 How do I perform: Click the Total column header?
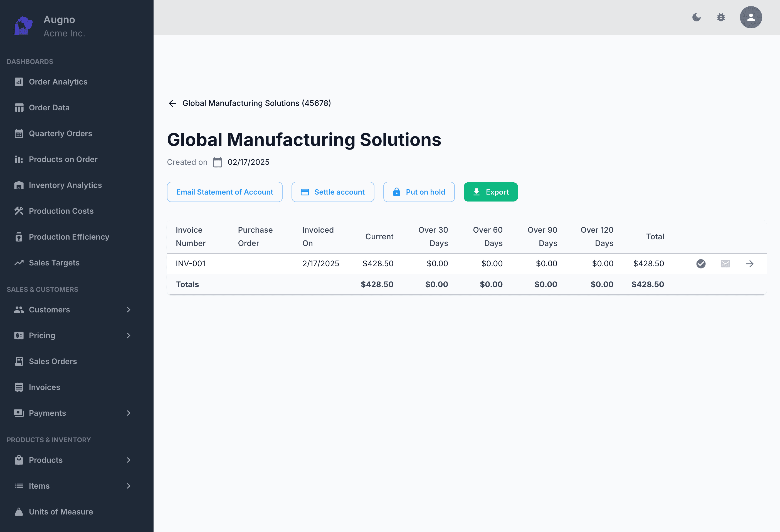click(655, 237)
